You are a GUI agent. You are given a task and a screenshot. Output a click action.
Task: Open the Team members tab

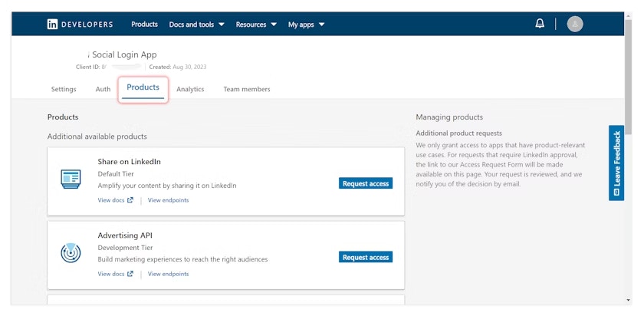[247, 89]
